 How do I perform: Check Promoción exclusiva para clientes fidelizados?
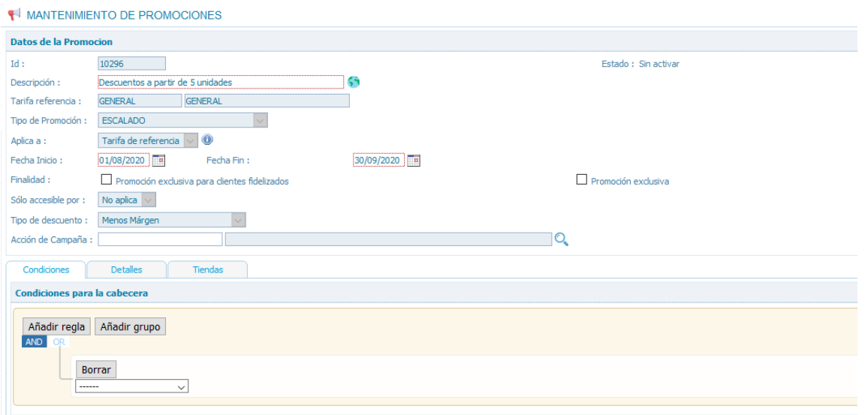(x=106, y=180)
